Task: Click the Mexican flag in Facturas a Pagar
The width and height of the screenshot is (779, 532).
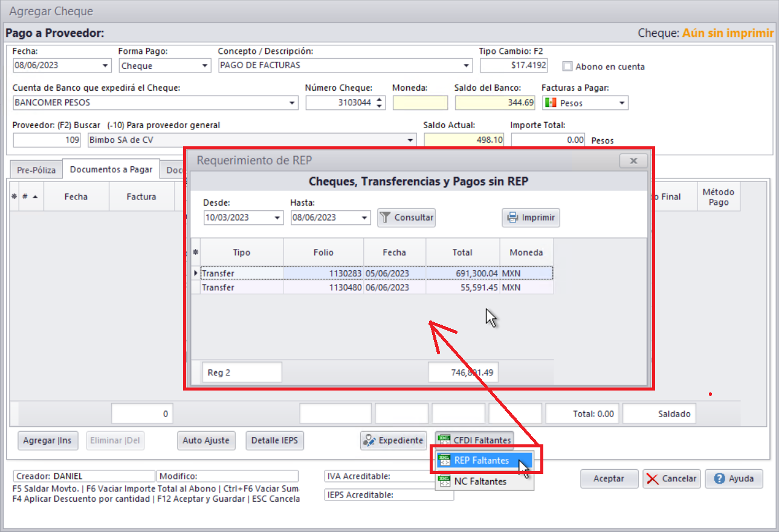Action: coord(550,103)
